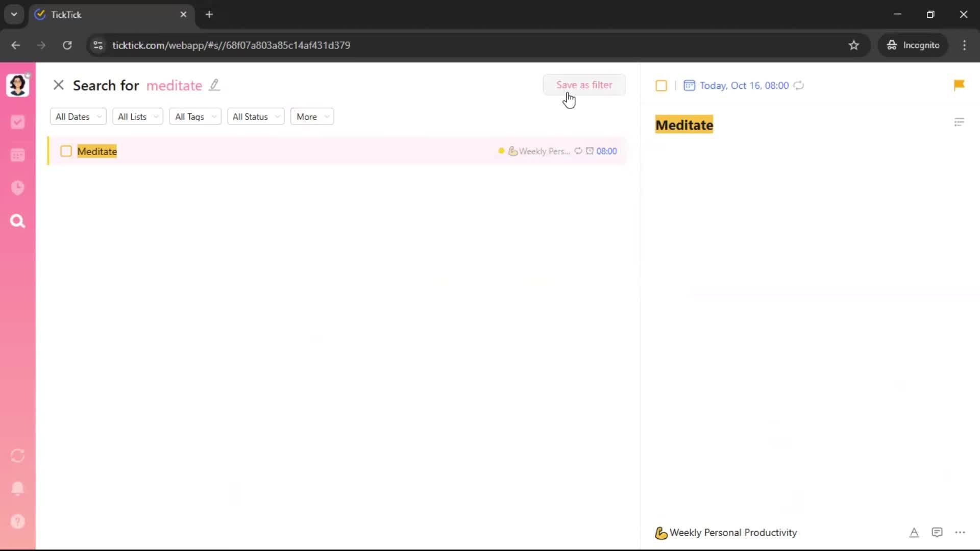Viewport: 980px width, 551px height.
Task: Set task priority with the yellow flag
Action: tap(959, 85)
